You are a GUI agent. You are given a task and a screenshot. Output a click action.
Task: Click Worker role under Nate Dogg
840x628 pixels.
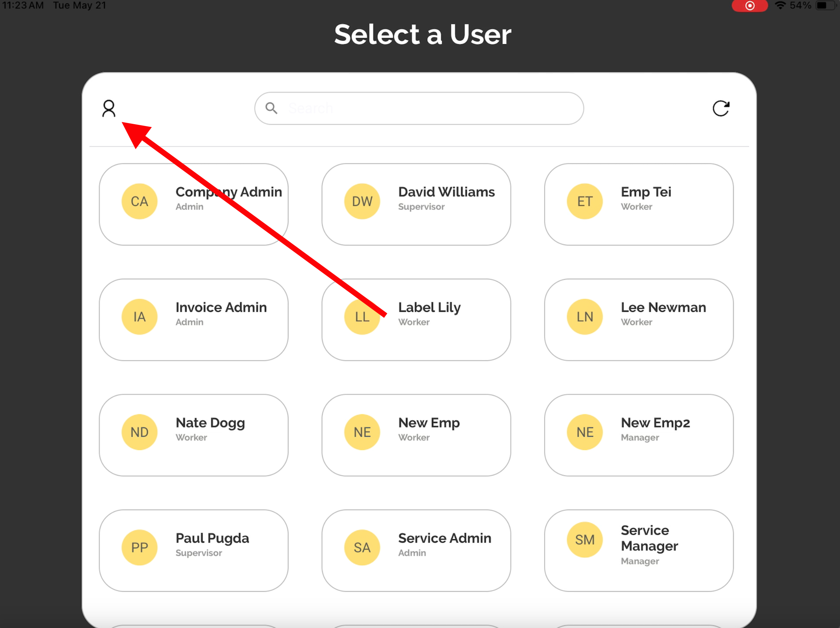coord(191,437)
